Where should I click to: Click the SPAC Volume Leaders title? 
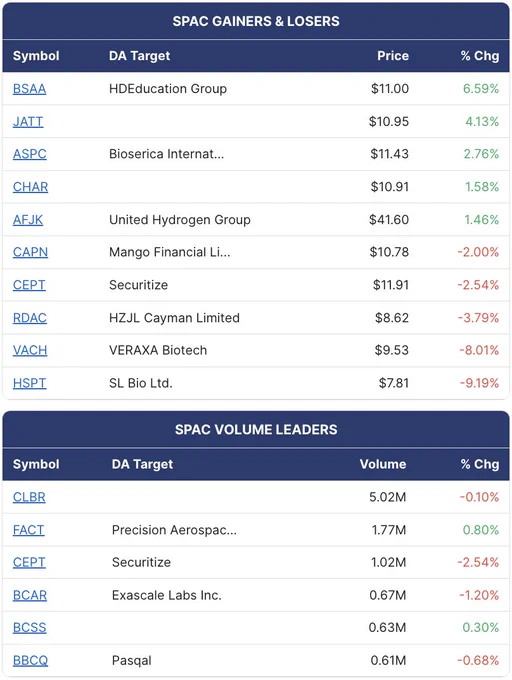tap(256, 430)
